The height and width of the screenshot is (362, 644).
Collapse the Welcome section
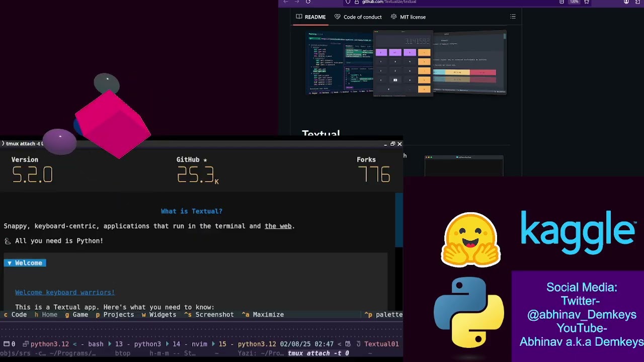coord(25,263)
